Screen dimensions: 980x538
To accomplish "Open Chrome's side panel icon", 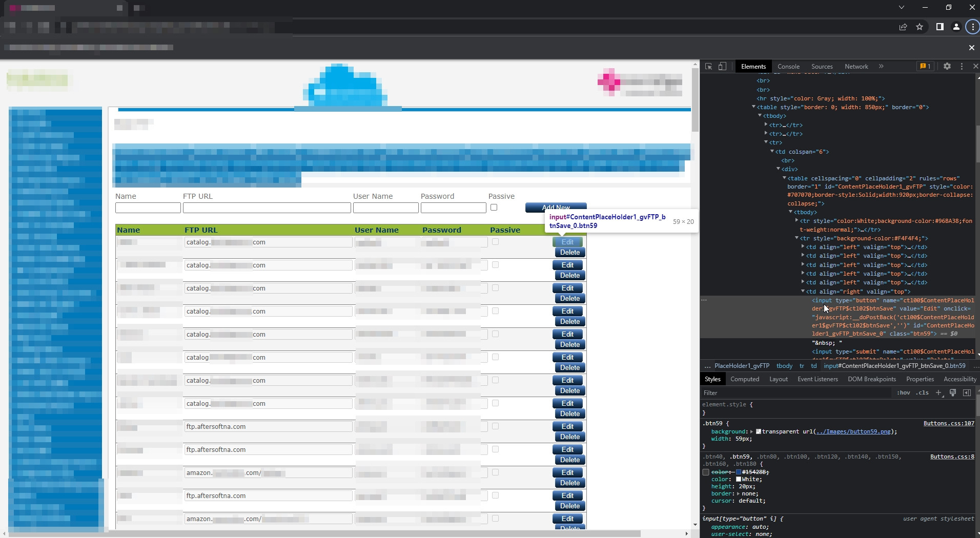I will (x=940, y=27).
